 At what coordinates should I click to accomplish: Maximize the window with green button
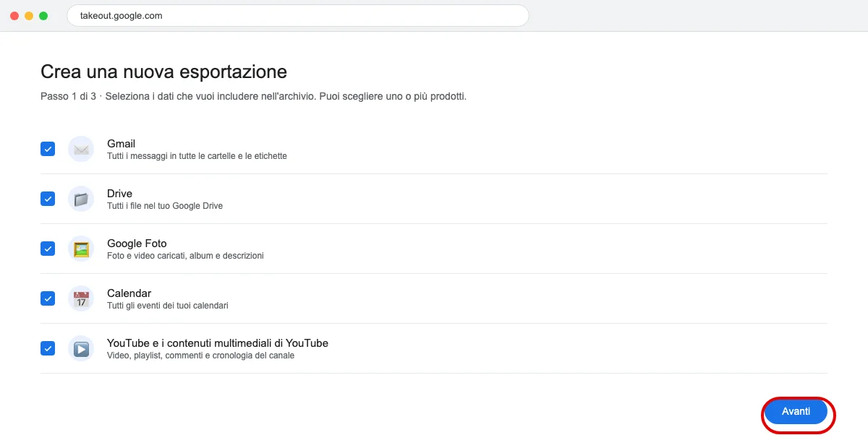43,16
